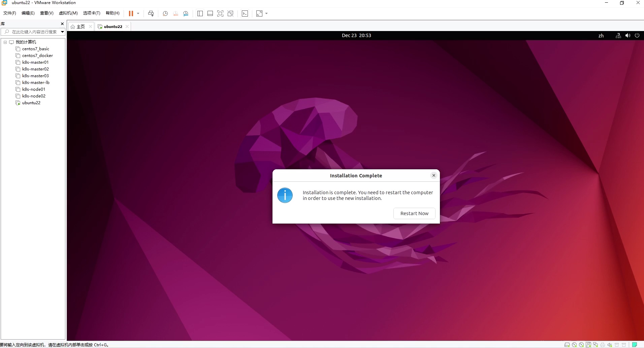
Task: Select k8s-master01 in the library list
Action: click(x=35, y=62)
